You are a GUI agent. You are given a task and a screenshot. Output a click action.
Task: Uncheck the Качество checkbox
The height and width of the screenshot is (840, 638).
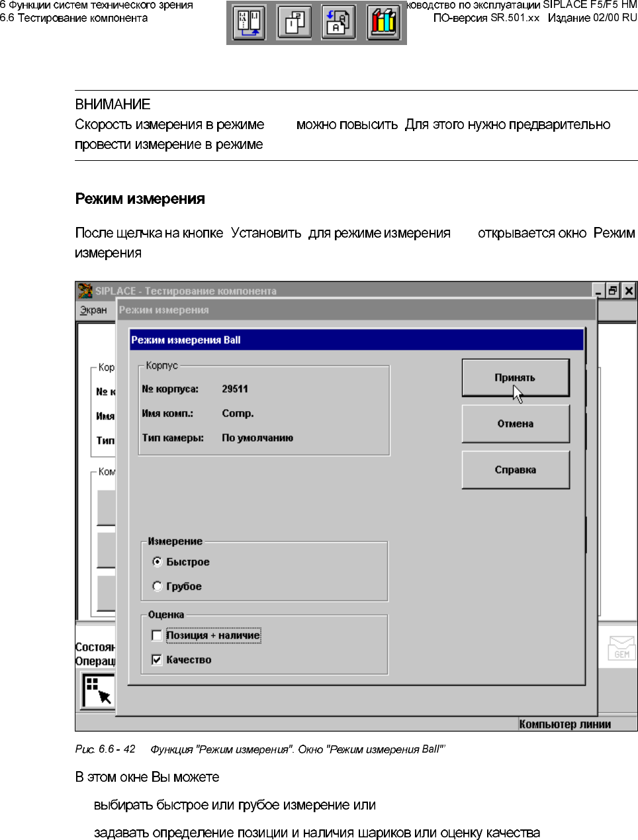pyautogui.click(x=157, y=660)
